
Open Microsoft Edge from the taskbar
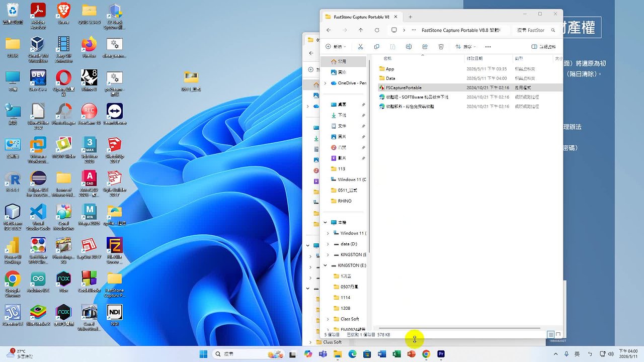(x=352, y=354)
